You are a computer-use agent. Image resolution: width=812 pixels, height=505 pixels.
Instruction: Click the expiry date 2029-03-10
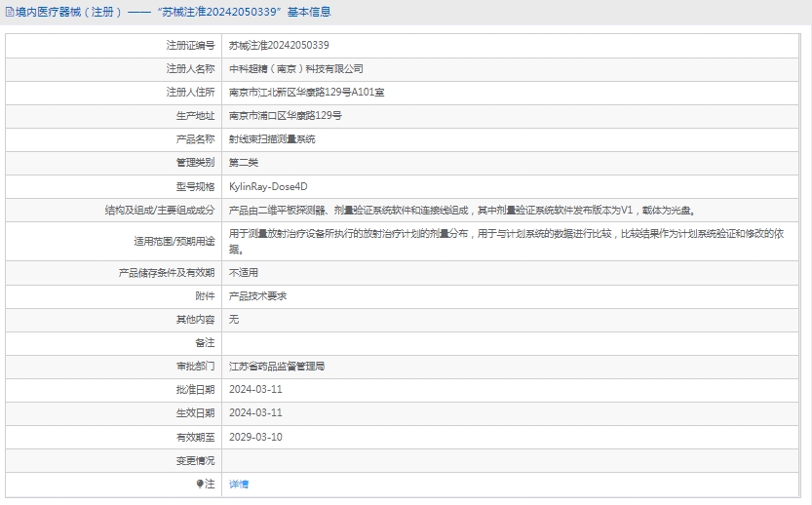pos(255,437)
